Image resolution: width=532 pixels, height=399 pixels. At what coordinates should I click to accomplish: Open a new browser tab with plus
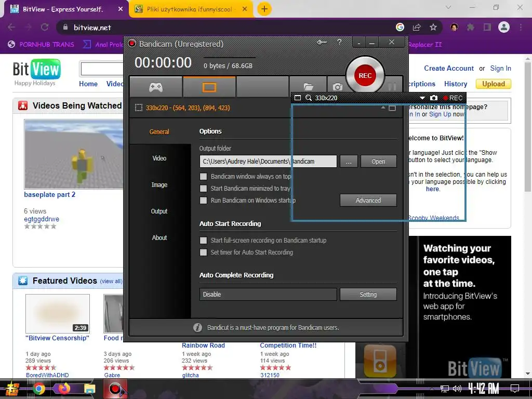tap(264, 9)
